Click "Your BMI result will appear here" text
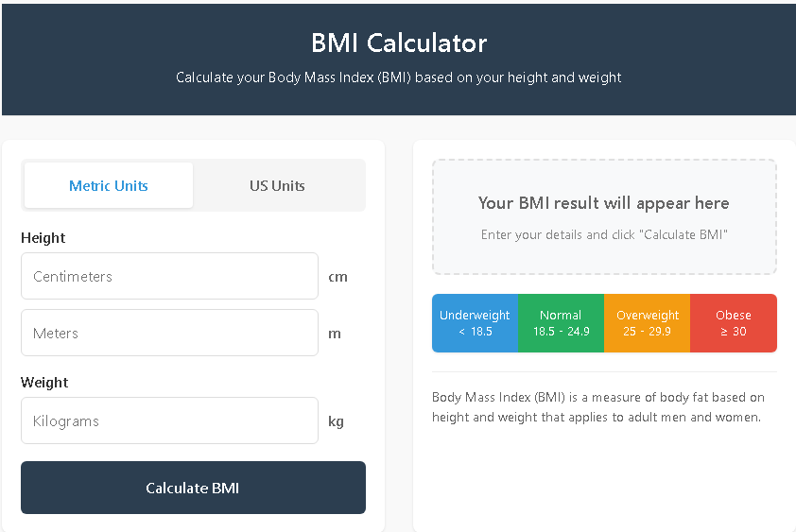This screenshot has width=796, height=532. click(x=604, y=203)
